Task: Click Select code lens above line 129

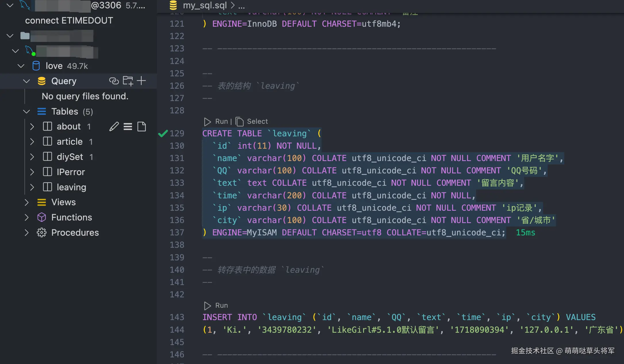Action: [x=257, y=121]
